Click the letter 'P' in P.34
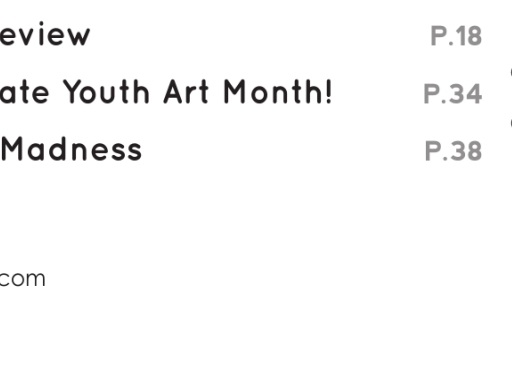Screen dimensions: 512x367 (431, 94)
